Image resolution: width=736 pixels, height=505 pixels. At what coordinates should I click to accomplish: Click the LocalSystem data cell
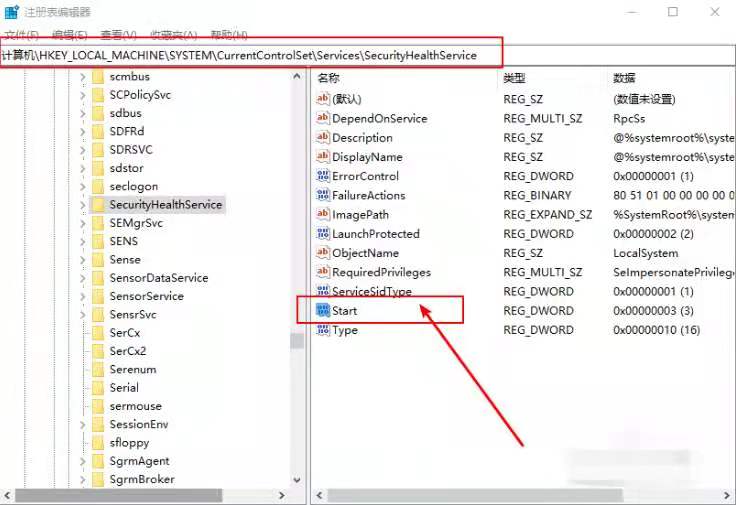645,253
